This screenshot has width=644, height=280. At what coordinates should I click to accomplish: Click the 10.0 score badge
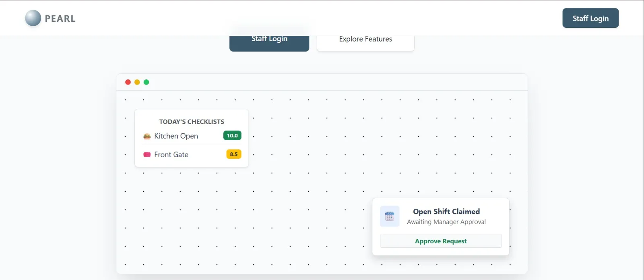[232, 136]
